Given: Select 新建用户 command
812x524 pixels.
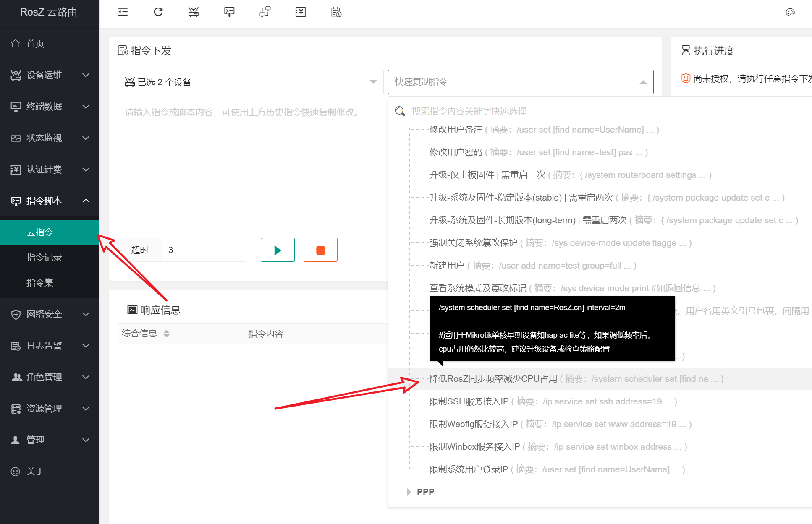Looking at the screenshot, I should pyautogui.click(x=533, y=266).
